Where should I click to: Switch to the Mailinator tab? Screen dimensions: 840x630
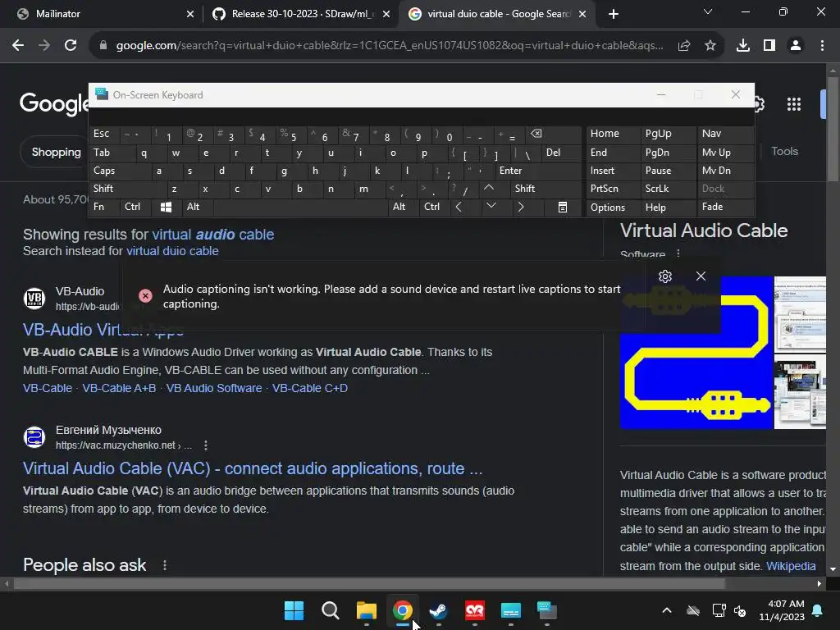102,14
